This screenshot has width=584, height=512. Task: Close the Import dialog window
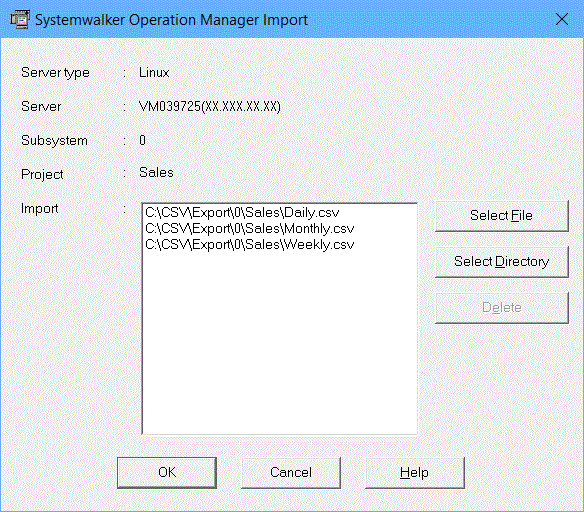[562, 19]
